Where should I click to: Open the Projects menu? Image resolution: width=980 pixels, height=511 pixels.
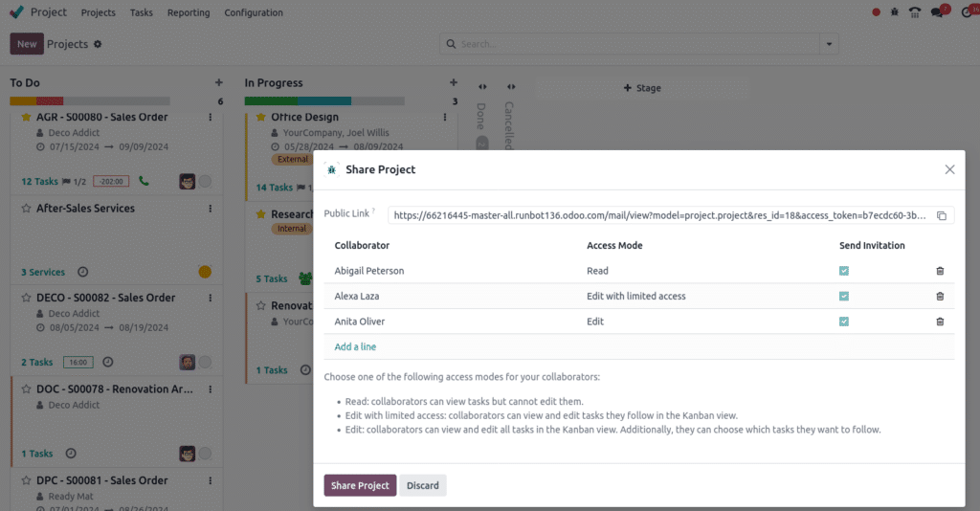pos(99,12)
